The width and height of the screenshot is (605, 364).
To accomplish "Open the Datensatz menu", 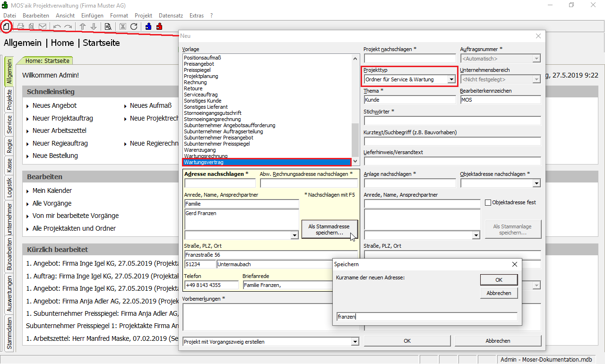I will (171, 16).
